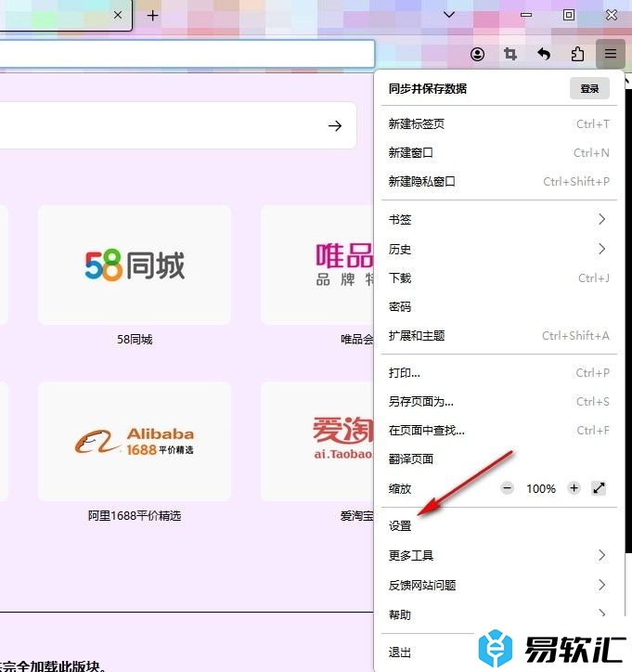Open a new tab with the plus icon

[152, 16]
